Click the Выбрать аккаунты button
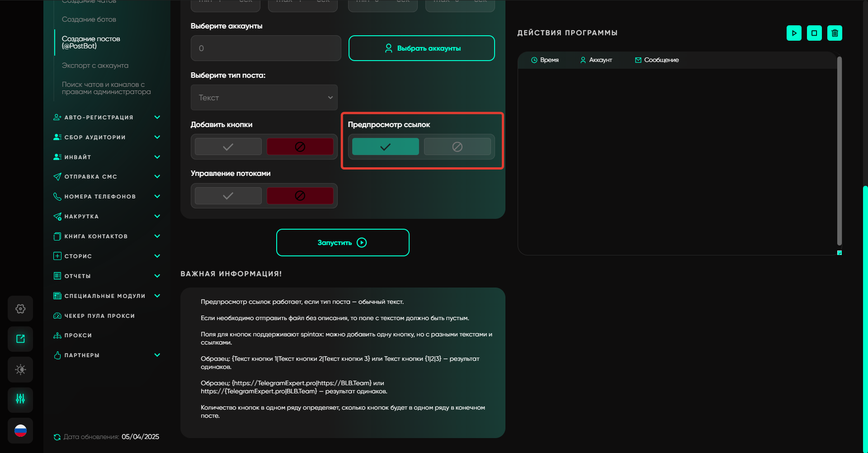Viewport: 868px width, 453px height. [x=421, y=48]
